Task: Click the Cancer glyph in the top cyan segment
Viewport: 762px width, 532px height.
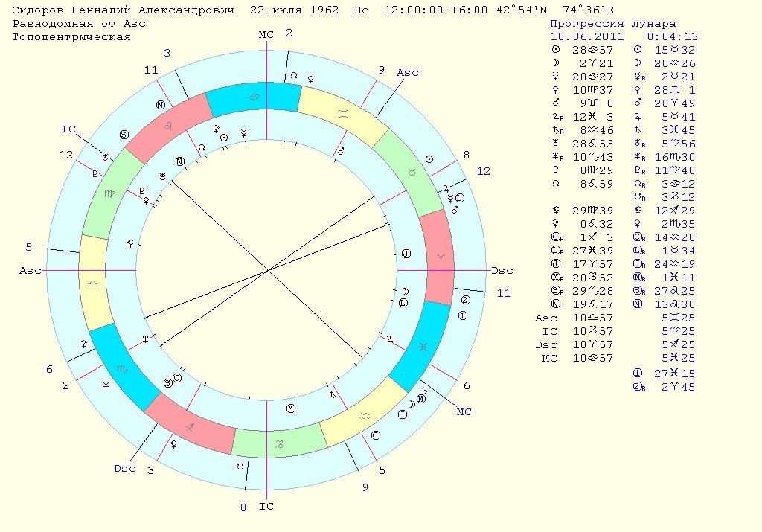Action: (x=254, y=97)
